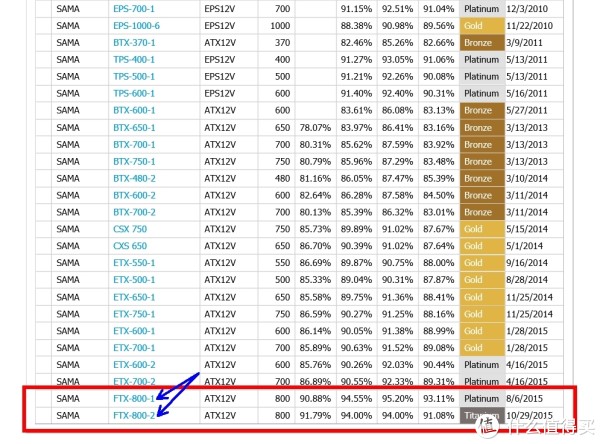Image resolution: width=600 pixels, height=444 pixels.
Task: Select the date 8/6/2015
Action: [525, 398]
